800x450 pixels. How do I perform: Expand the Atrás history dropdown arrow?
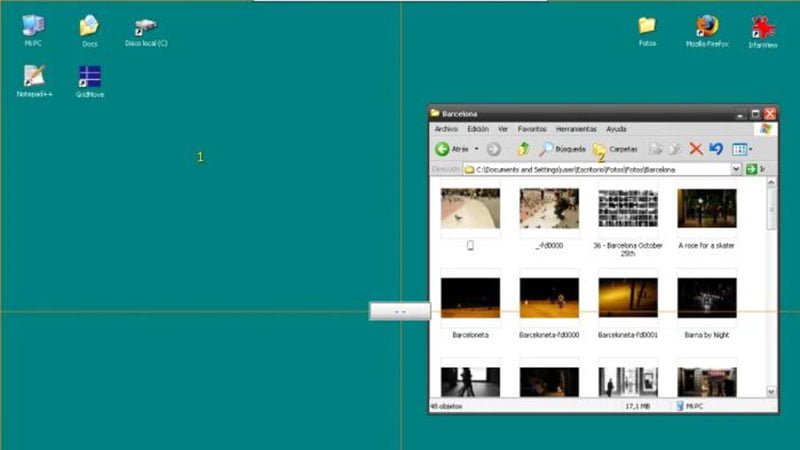pos(476,149)
